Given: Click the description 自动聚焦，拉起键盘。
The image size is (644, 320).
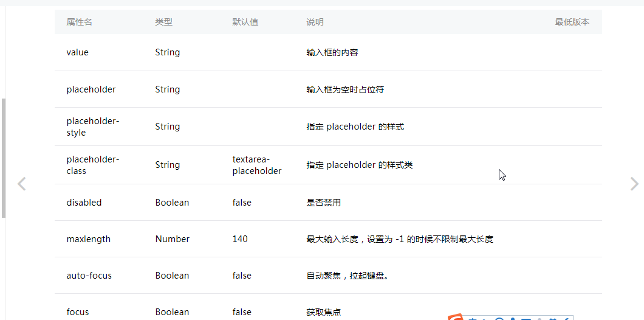Looking at the screenshot, I should coord(348,276).
